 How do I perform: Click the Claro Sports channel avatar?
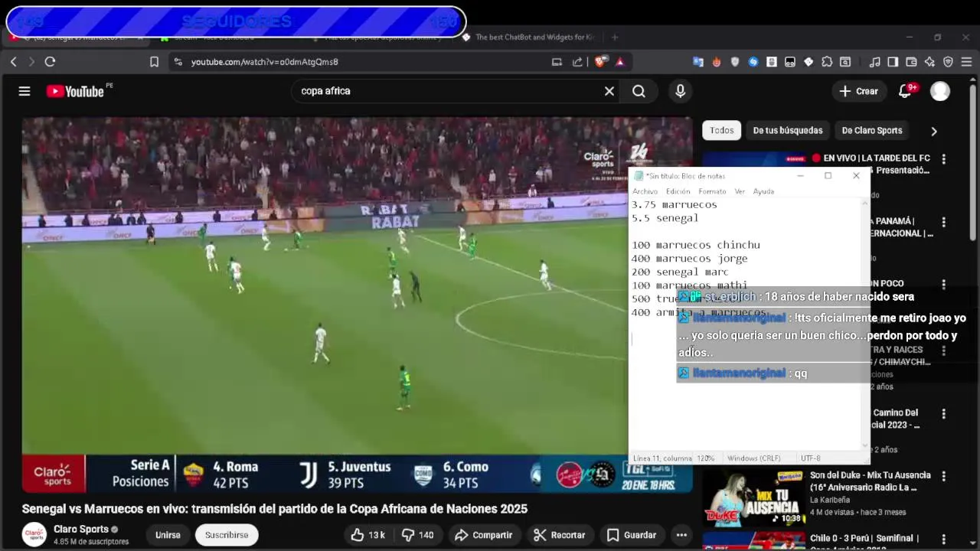click(34, 534)
